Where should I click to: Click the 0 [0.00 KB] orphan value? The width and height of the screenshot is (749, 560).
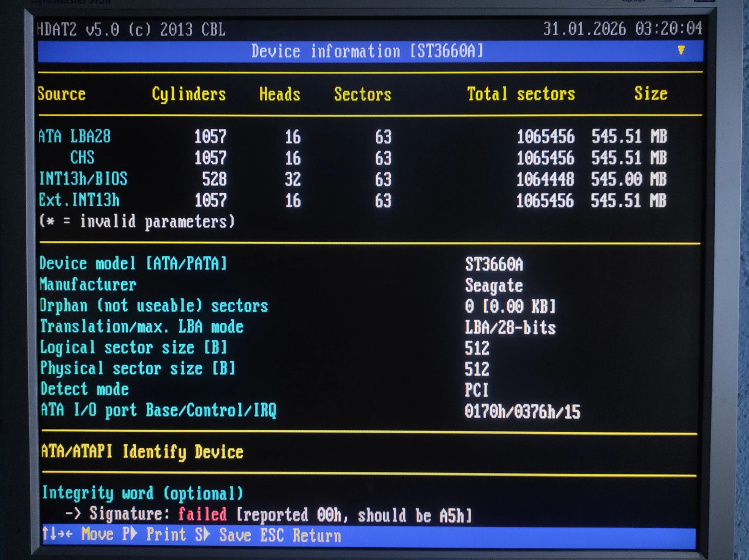click(x=511, y=307)
